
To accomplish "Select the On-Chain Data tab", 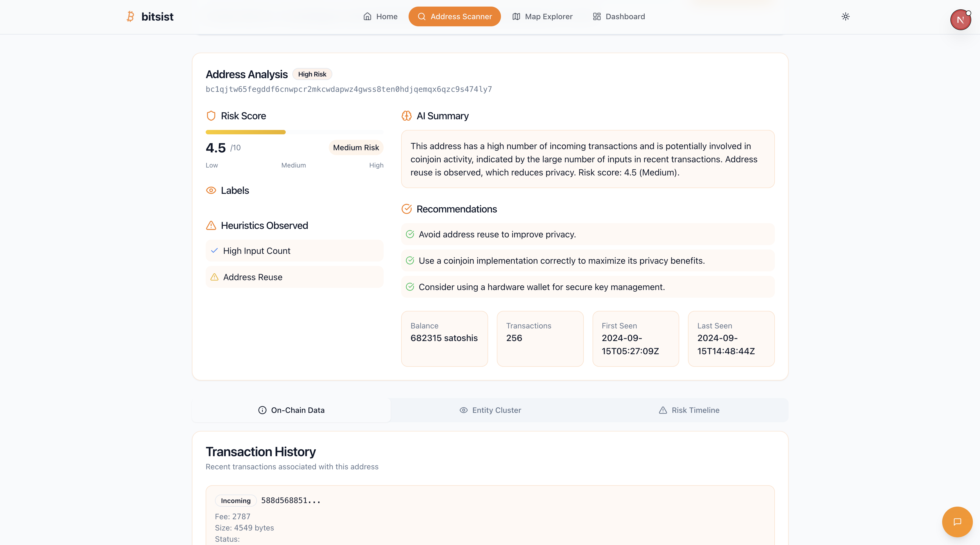I will (291, 410).
